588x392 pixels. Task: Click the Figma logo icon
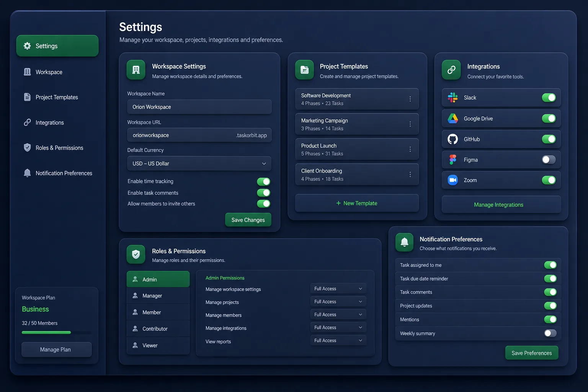pos(453,160)
